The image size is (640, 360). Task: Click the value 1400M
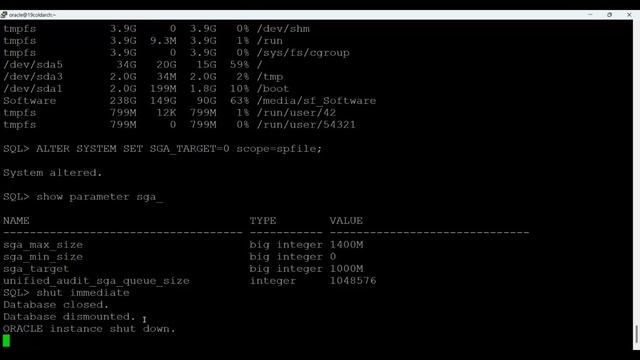(x=346, y=244)
